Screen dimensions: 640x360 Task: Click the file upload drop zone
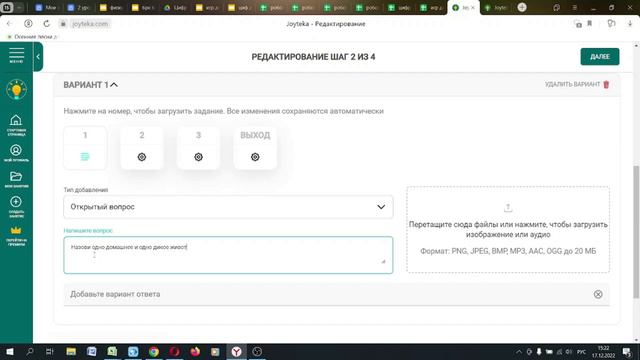(508, 229)
